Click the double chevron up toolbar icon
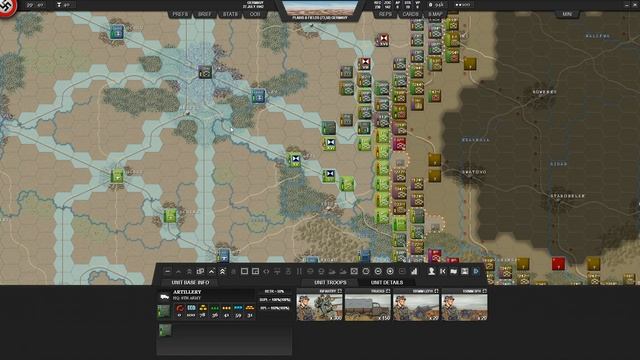The width and height of the screenshot is (640, 360). [222, 271]
